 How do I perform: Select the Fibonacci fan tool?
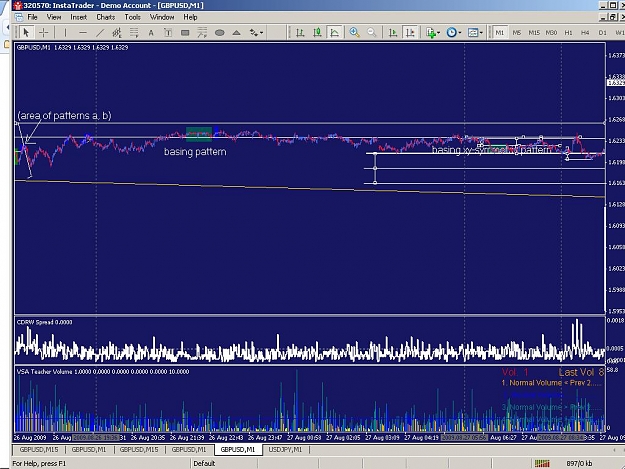(202, 33)
